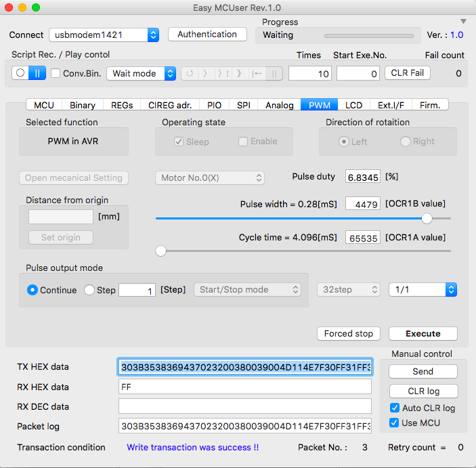Click the CLR Fail button
Screen dimensions: 476x468
[x=408, y=73]
